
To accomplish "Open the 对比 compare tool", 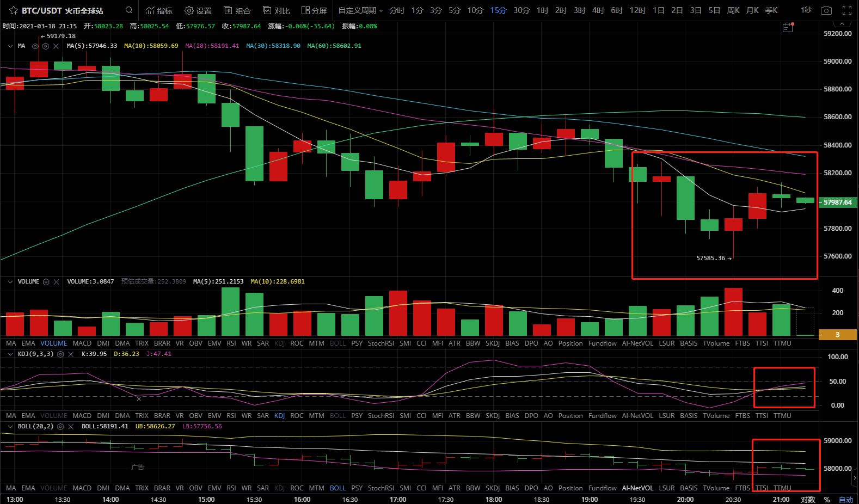I will coord(277,10).
